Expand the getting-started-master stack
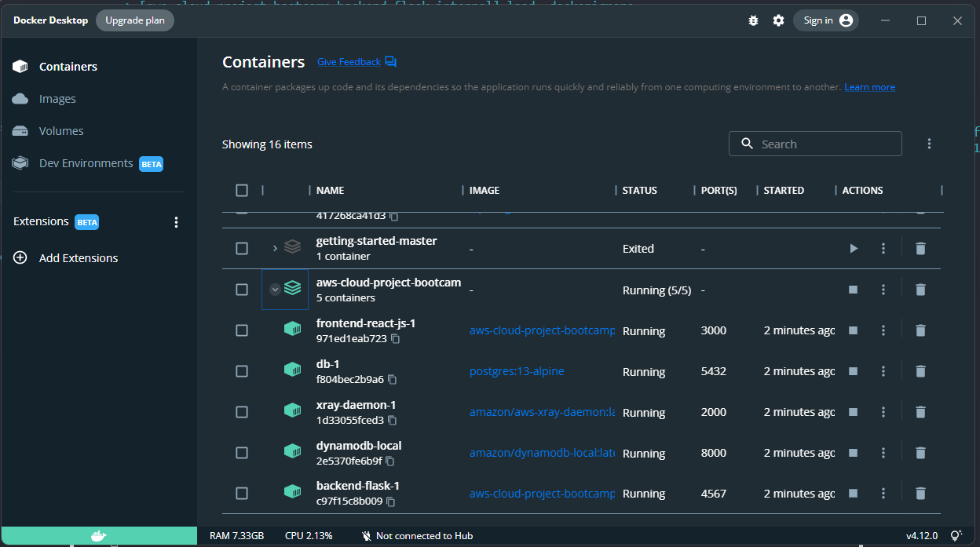Screen dimensions: 980x547 275,248
